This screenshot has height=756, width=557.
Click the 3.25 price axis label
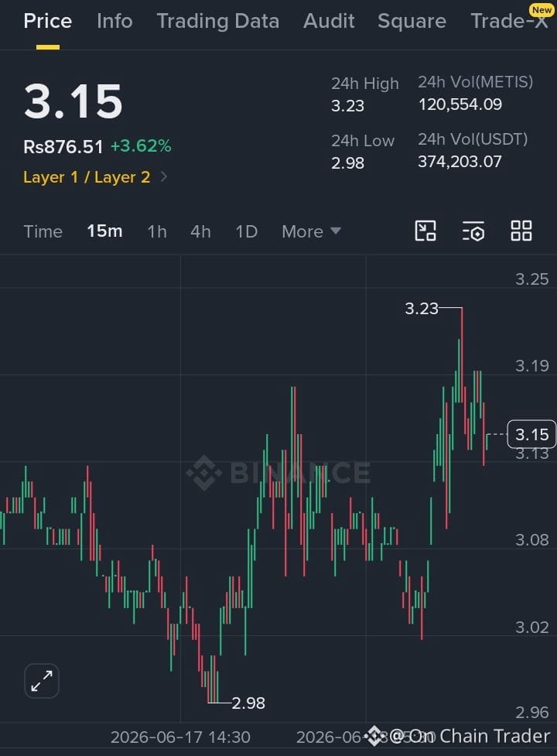pos(532,279)
